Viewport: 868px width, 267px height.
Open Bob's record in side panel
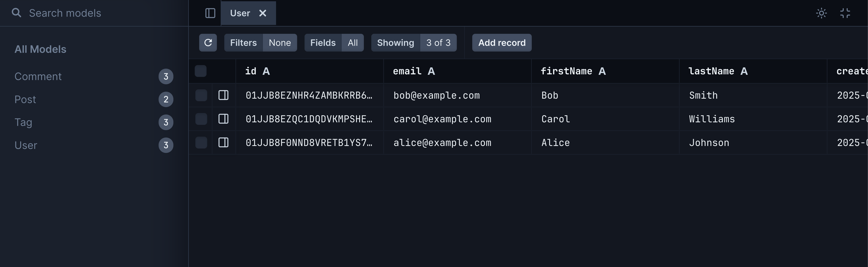(x=223, y=95)
